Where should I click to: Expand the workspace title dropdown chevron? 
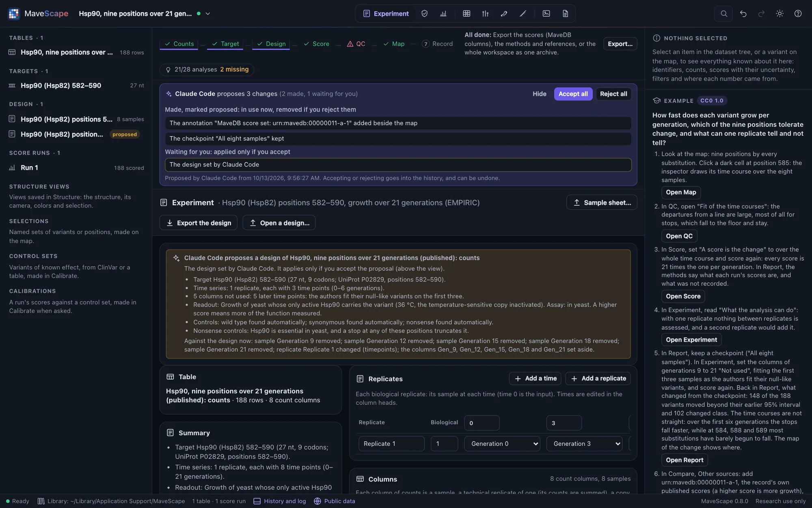tap(208, 13)
